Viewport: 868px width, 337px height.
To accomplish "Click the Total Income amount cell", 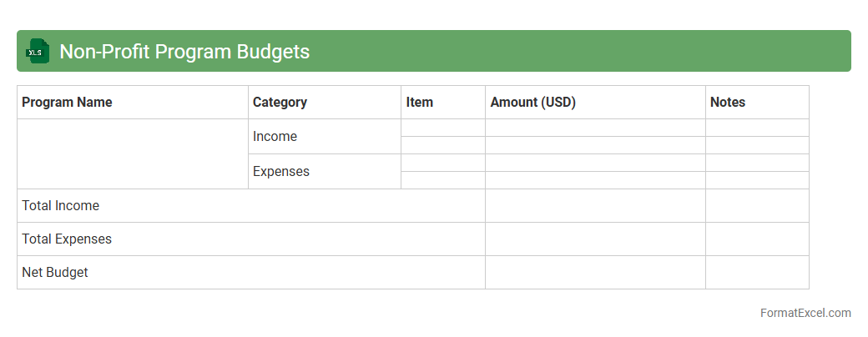I will coord(595,206).
